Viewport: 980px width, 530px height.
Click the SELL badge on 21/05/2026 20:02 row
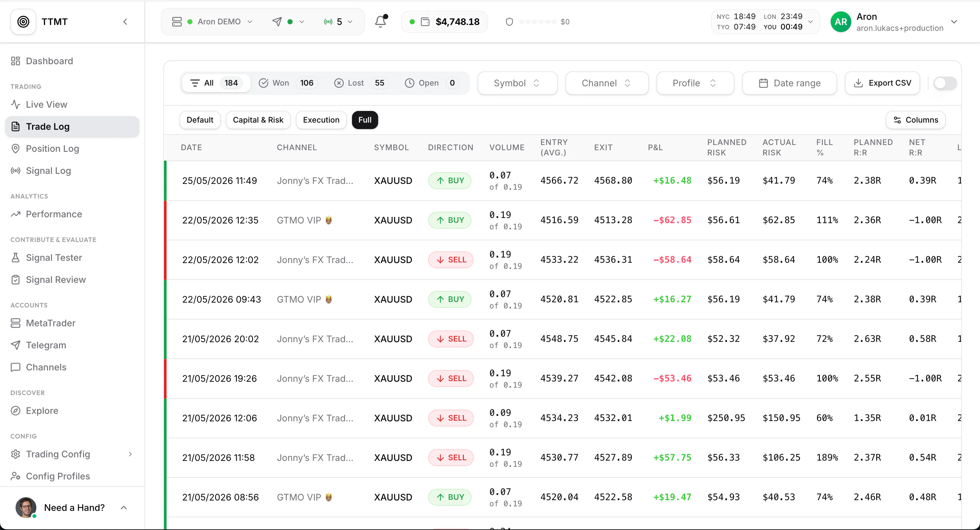451,339
